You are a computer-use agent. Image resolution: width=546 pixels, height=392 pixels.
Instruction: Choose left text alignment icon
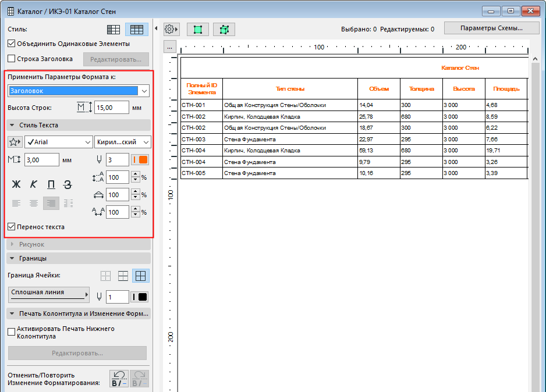pos(16,203)
